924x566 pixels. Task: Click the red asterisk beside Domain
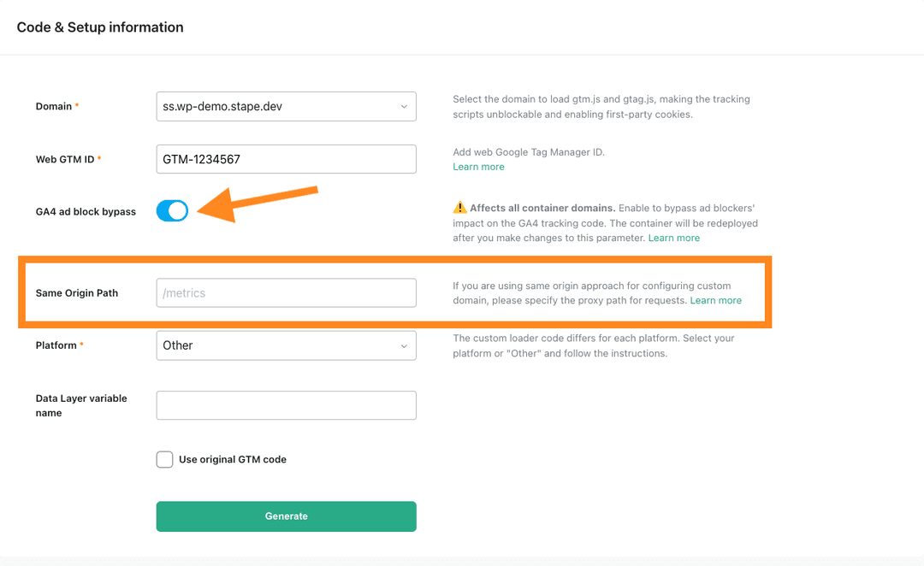[76, 103]
